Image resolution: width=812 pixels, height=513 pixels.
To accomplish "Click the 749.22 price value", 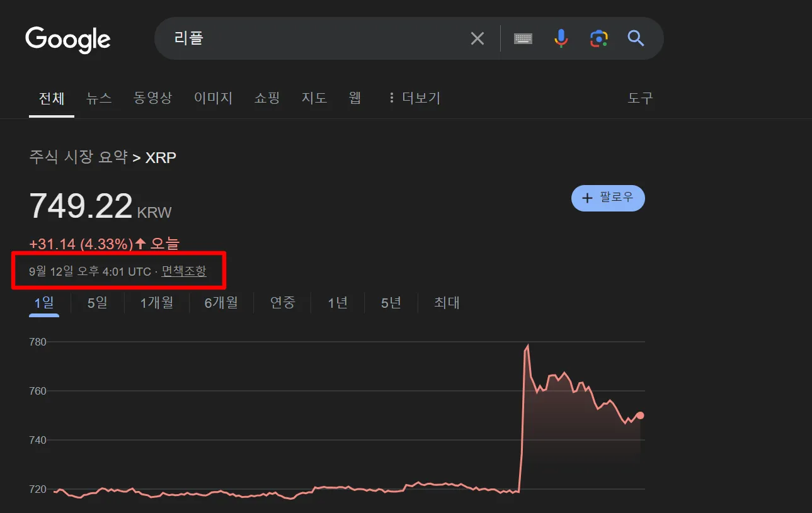I will coord(81,206).
